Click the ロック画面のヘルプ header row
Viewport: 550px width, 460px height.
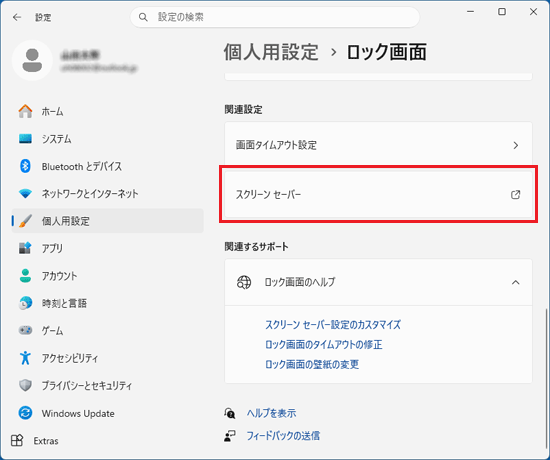(378, 282)
